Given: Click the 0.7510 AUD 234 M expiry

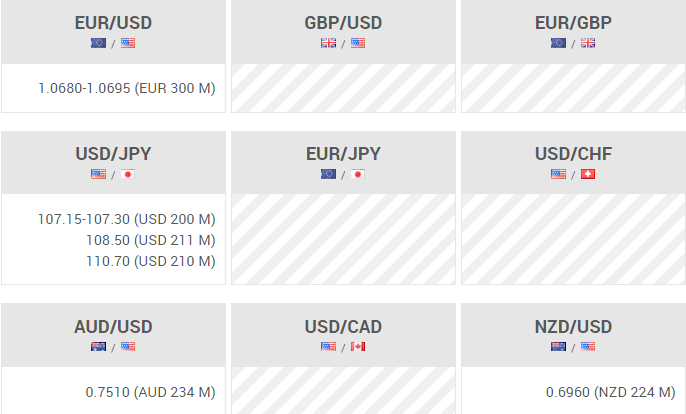Looking at the screenshot, I should click(x=150, y=393).
